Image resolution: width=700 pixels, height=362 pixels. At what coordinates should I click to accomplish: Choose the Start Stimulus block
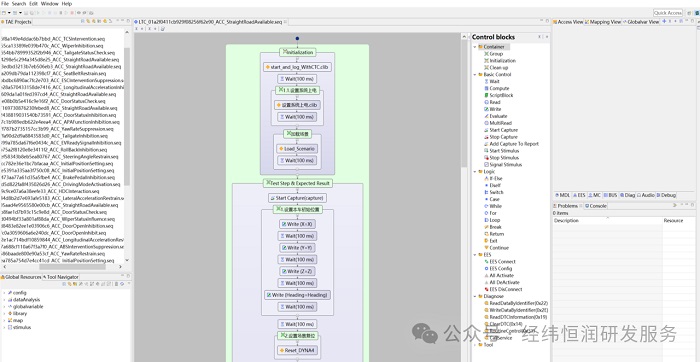pyautogui.click(x=504, y=151)
